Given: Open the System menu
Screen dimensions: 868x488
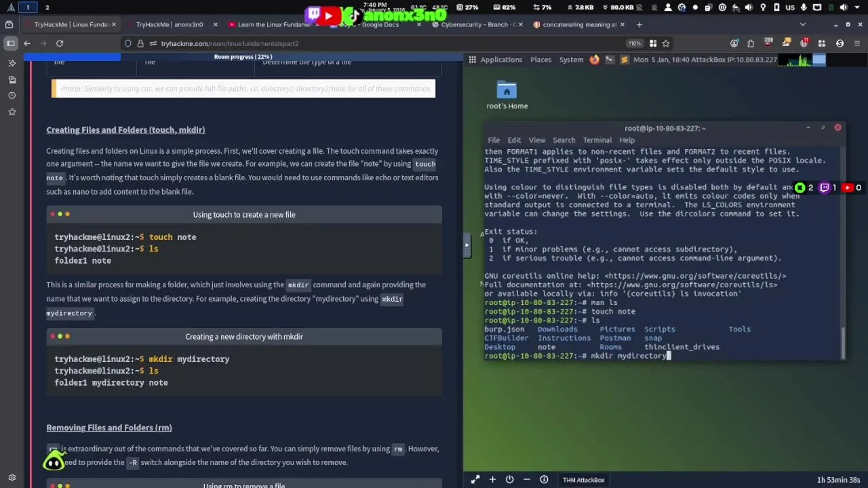Looking at the screenshot, I should pyautogui.click(x=571, y=60).
